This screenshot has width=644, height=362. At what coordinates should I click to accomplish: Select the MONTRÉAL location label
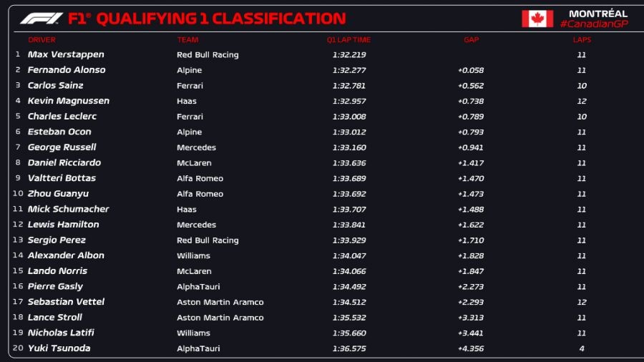pos(597,14)
